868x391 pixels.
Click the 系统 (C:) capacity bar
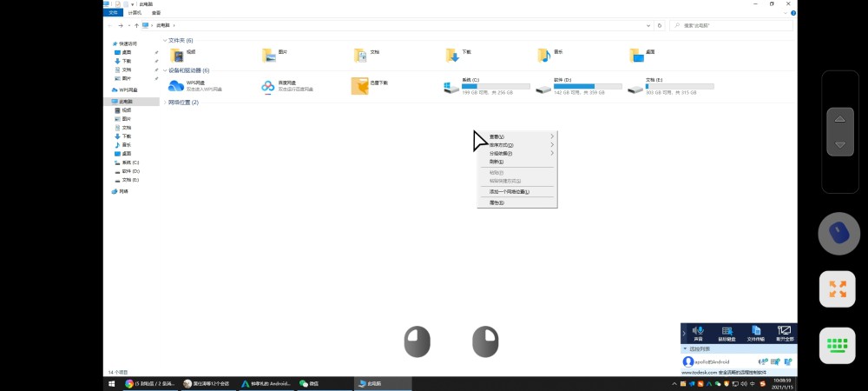(x=496, y=86)
